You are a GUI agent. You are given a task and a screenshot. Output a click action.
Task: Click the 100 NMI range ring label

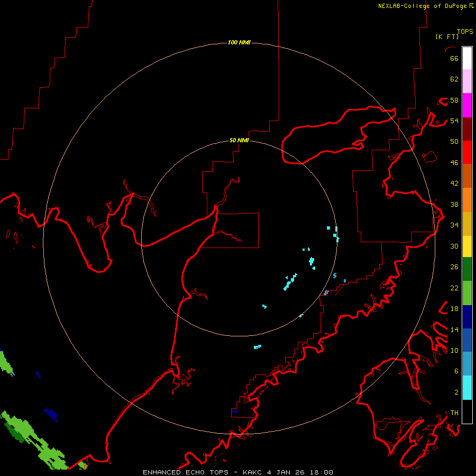coord(239,42)
